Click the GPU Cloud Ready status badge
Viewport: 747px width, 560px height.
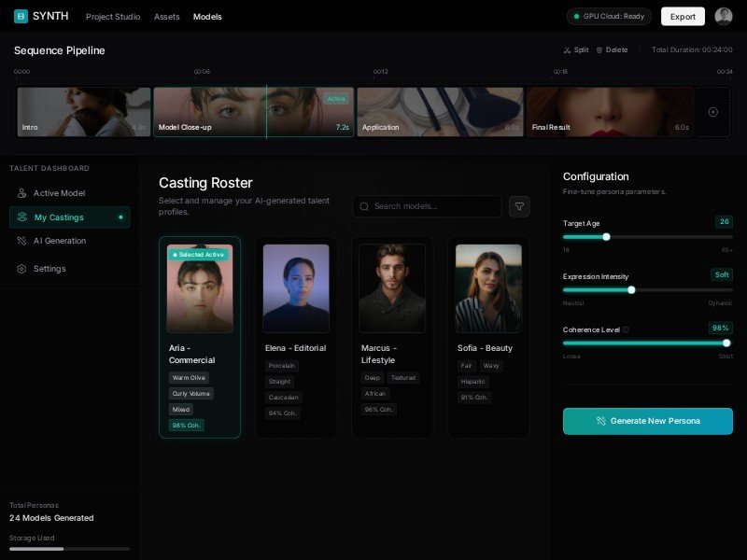[609, 16]
